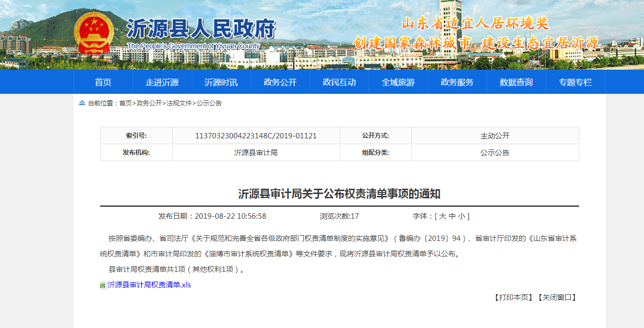Click the 沂源县审计局 publisher cell
Viewport: 644px width, 328px height.
coord(256,152)
